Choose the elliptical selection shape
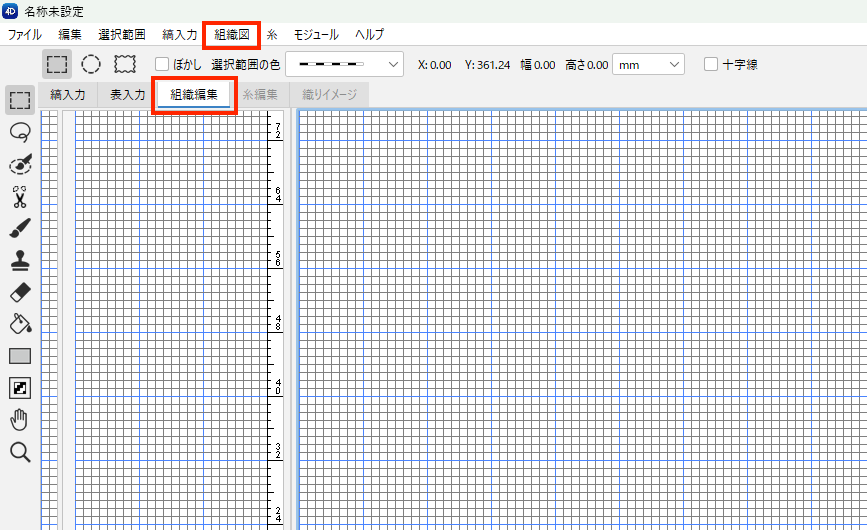 pos(91,64)
